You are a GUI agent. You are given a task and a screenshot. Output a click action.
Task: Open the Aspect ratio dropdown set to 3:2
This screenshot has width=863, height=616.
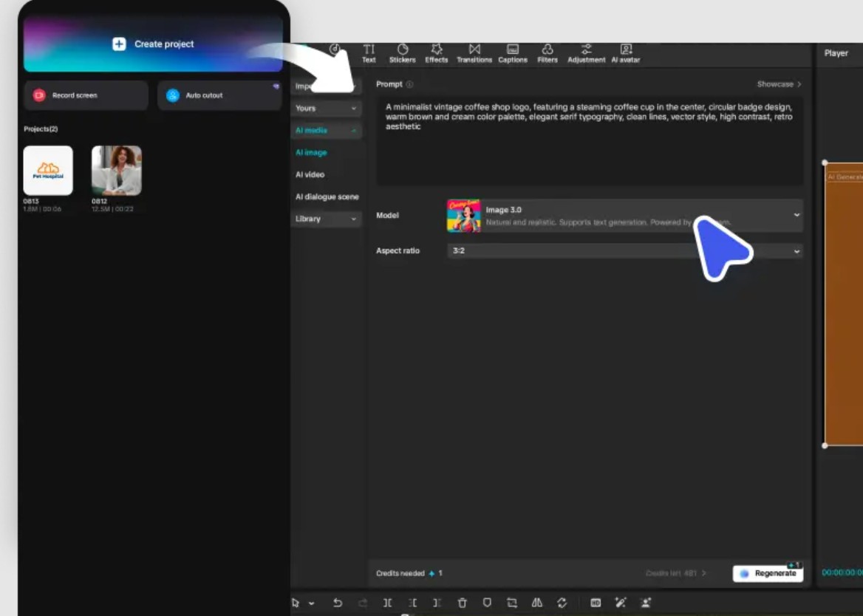624,251
